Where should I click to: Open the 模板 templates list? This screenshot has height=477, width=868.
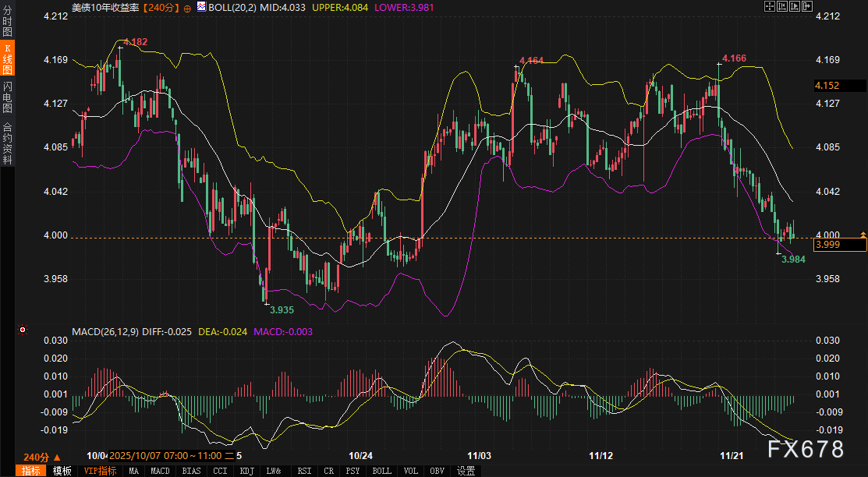[x=62, y=471]
